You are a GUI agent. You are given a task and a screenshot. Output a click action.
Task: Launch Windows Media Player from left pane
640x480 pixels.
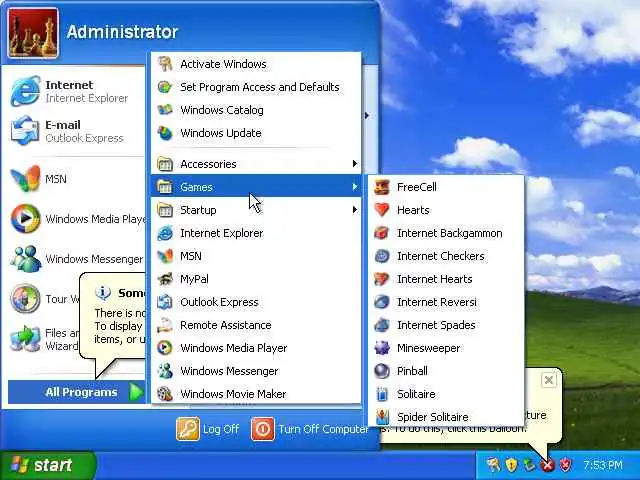pos(76,219)
